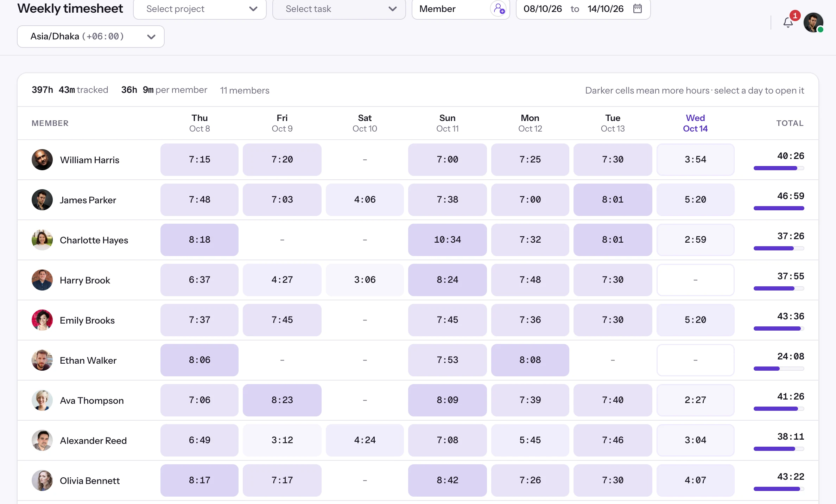Click William Harris's avatar
Screen dimensions: 836x504
(x=42, y=160)
